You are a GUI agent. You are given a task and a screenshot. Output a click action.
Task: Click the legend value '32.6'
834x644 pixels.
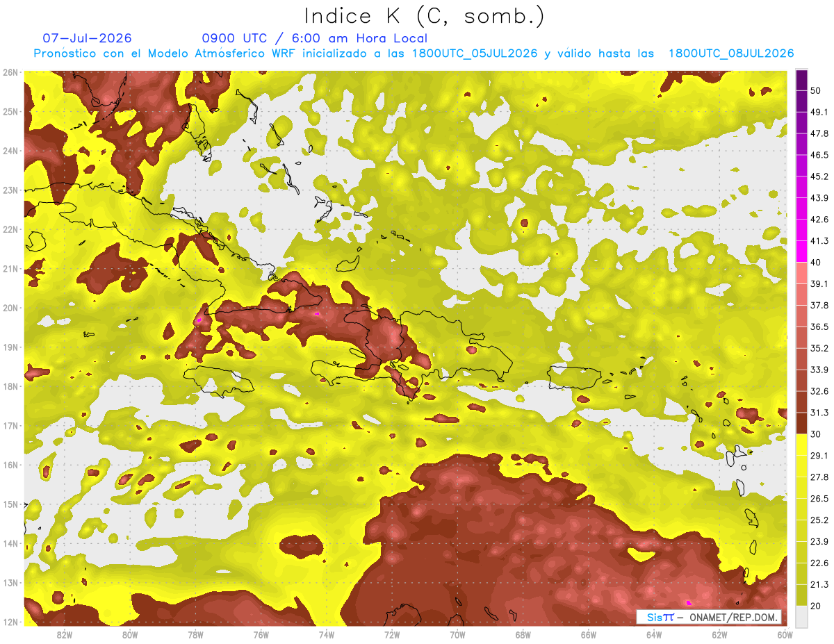(819, 391)
